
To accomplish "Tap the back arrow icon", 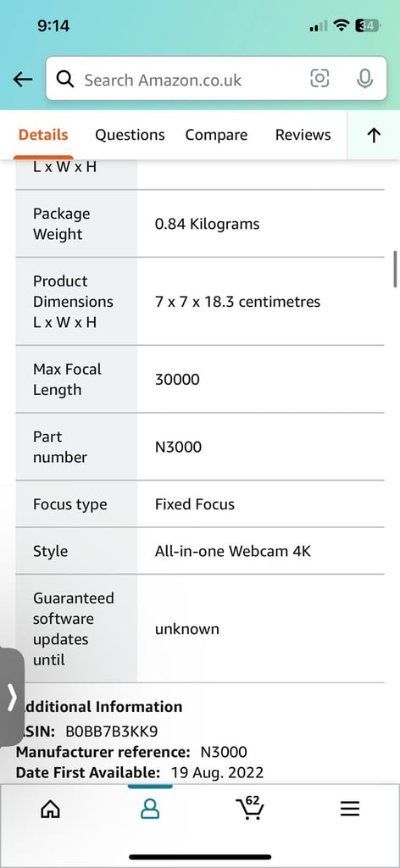I will 23,79.
